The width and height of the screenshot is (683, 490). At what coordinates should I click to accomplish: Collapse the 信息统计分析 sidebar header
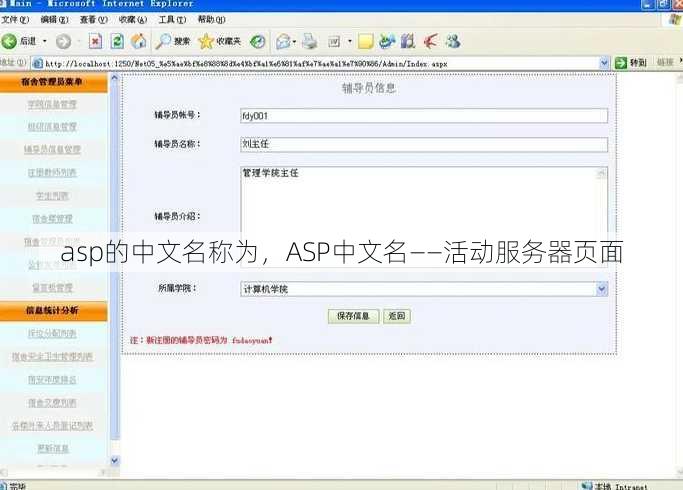coord(53,311)
